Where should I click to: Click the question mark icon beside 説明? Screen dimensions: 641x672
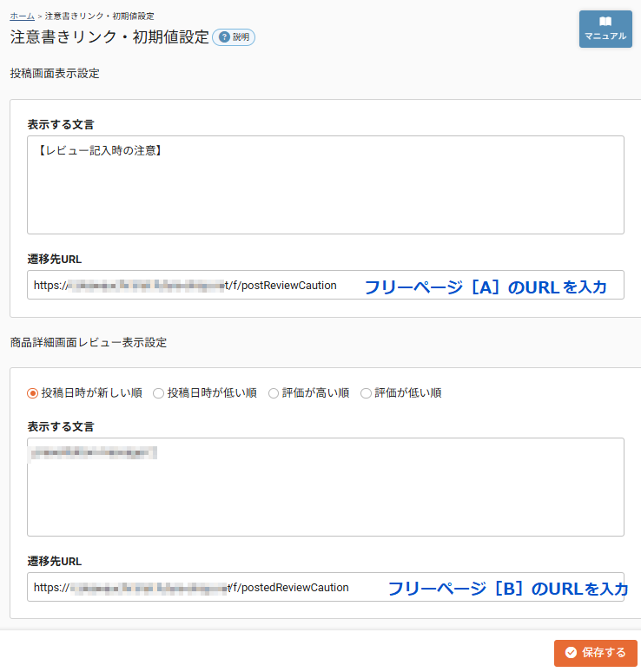[x=224, y=37]
